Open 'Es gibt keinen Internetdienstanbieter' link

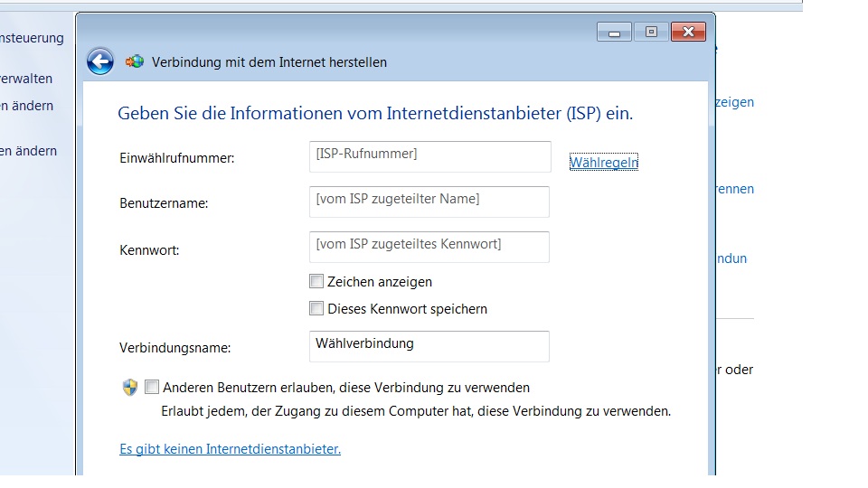(x=230, y=449)
